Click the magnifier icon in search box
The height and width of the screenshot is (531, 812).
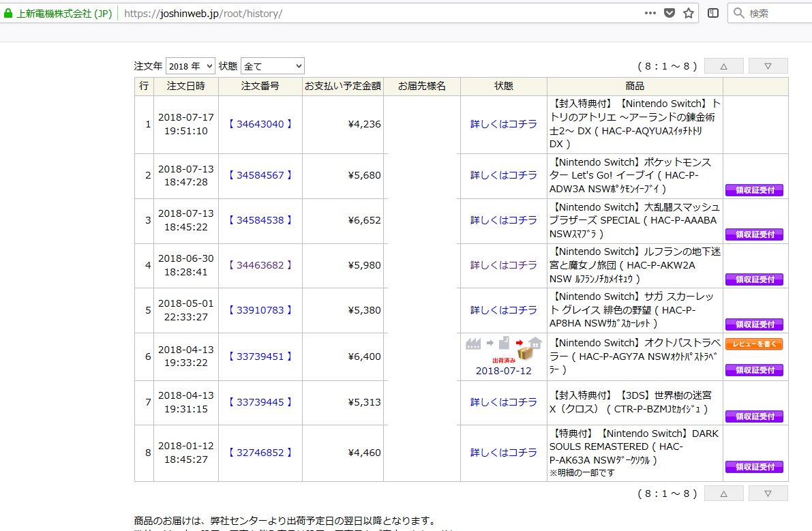point(739,13)
